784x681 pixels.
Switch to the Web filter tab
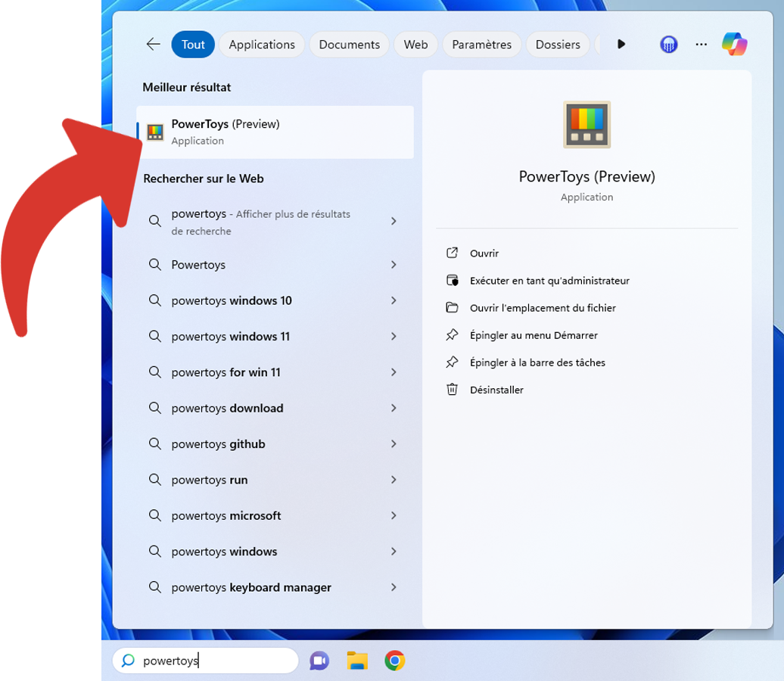(416, 45)
